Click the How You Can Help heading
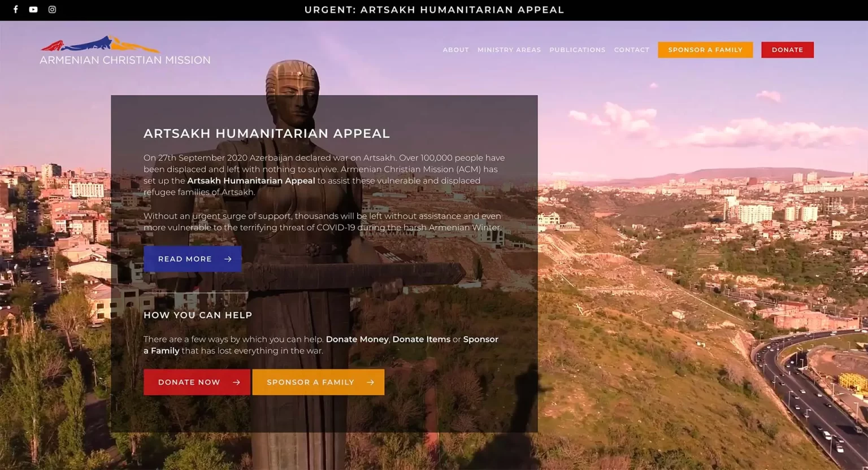 (198, 315)
